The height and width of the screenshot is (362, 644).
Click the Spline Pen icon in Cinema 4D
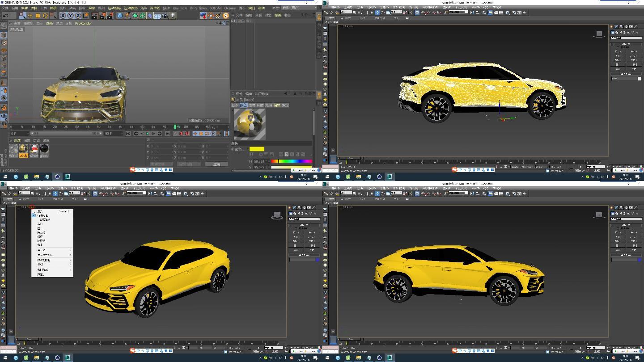point(127,16)
